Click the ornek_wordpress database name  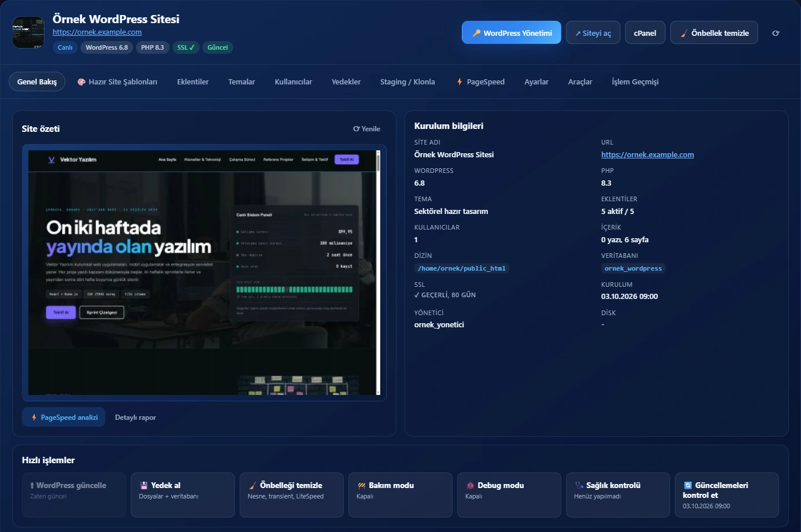pyautogui.click(x=633, y=268)
